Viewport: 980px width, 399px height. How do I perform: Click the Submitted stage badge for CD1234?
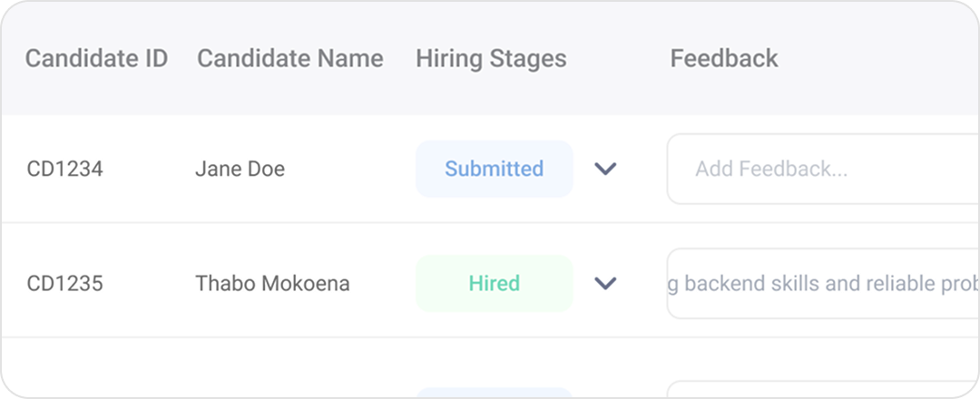(x=494, y=169)
